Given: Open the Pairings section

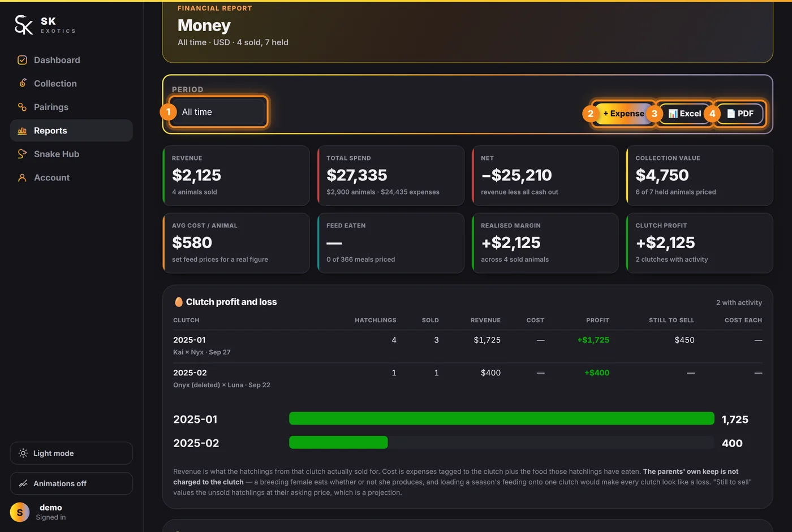Looking at the screenshot, I should [x=71, y=107].
